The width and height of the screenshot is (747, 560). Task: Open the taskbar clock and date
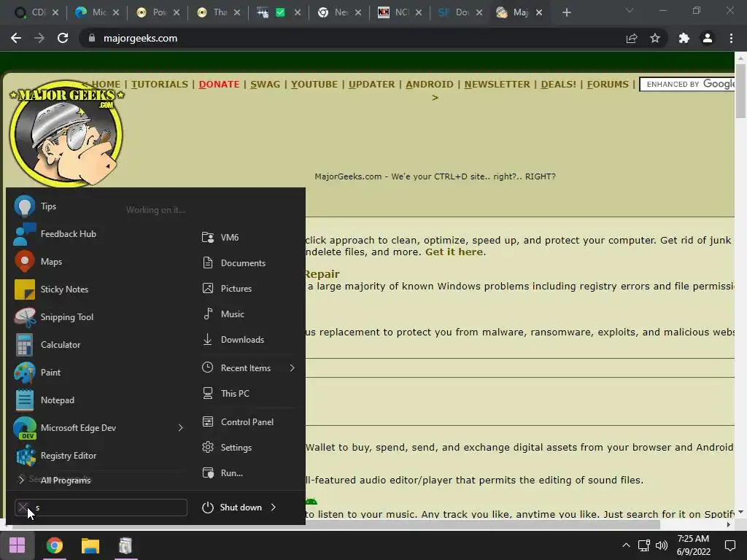693,545
